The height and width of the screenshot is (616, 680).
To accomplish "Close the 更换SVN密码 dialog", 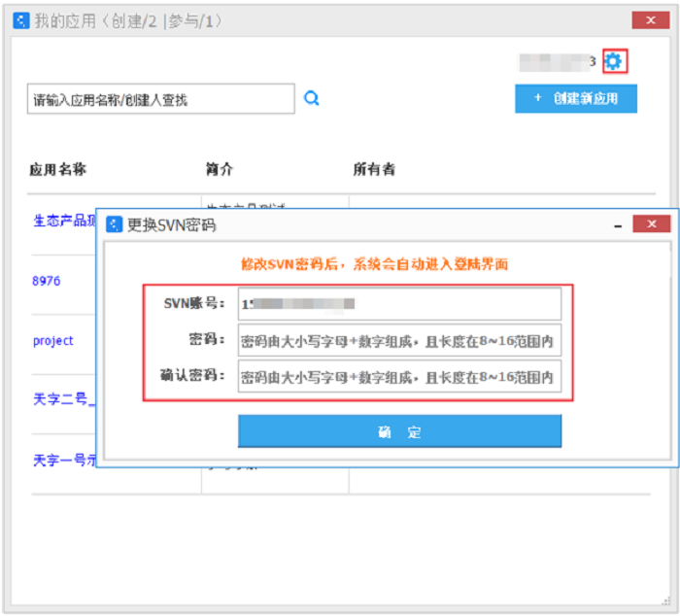I will pos(651,225).
